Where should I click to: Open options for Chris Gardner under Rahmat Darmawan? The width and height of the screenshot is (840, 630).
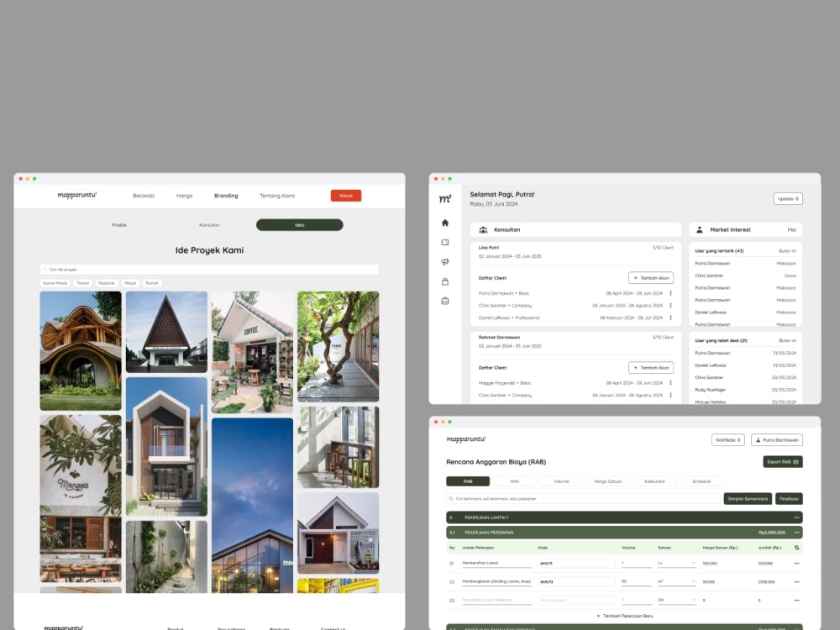pyautogui.click(x=670, y=396)
